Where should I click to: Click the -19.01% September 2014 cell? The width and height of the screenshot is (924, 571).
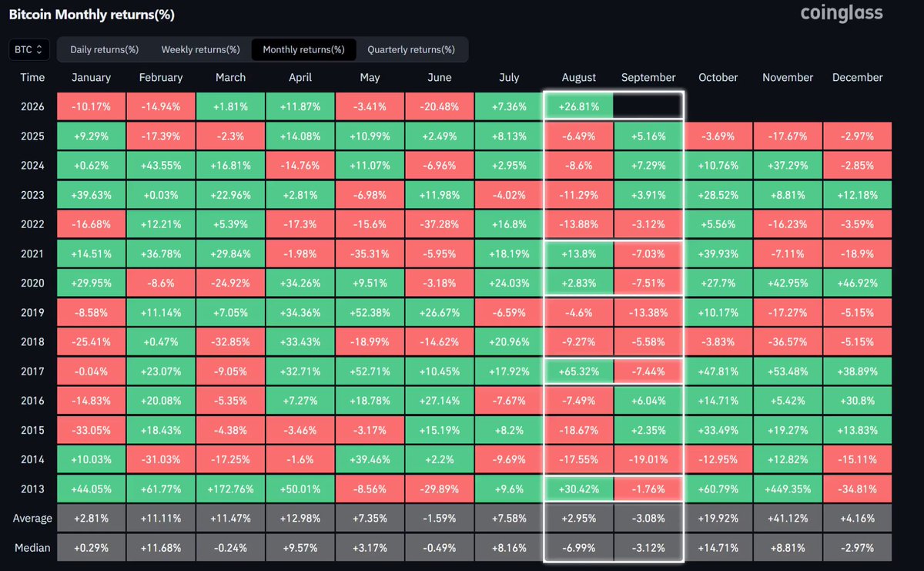(x=648, y=459)
